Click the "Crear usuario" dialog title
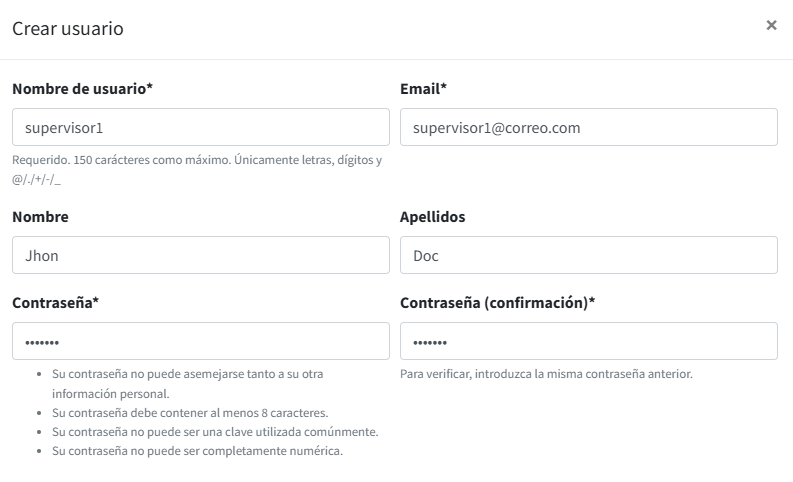 tap(68, 28)
